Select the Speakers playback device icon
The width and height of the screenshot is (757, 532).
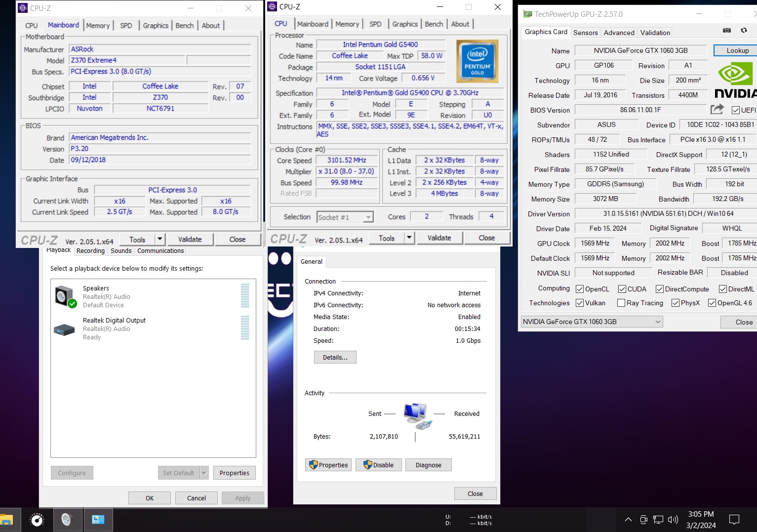click(x=65, y=296)
